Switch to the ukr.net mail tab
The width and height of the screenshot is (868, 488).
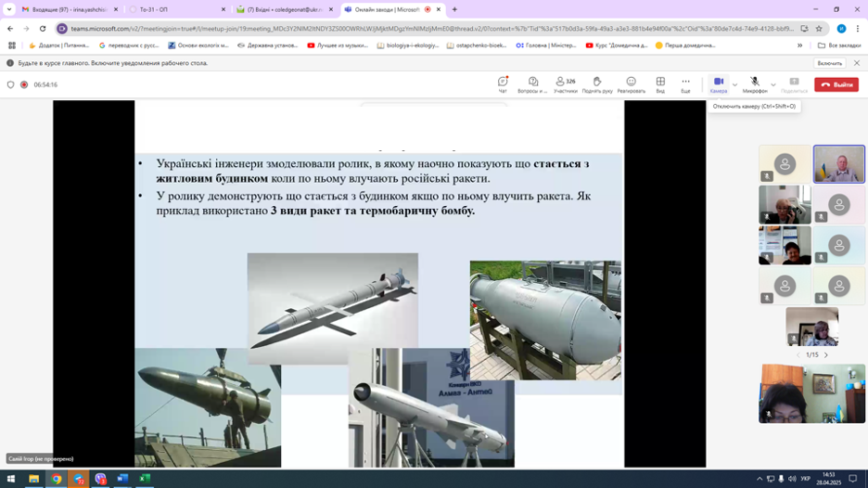[x=284, y=9]
